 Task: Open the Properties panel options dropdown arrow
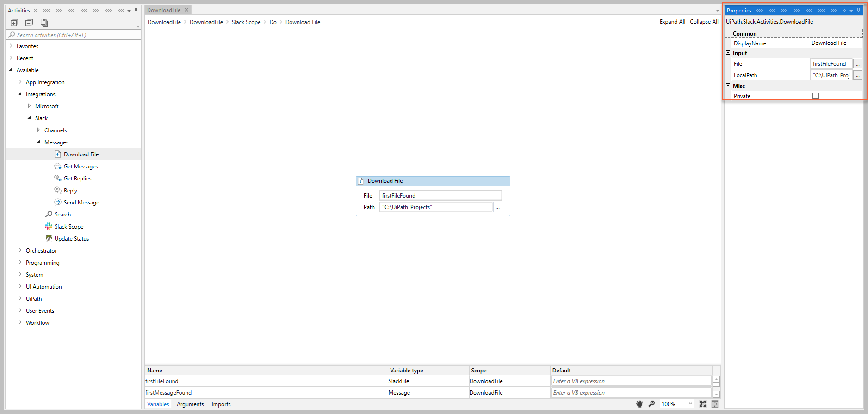coord(851,11)
